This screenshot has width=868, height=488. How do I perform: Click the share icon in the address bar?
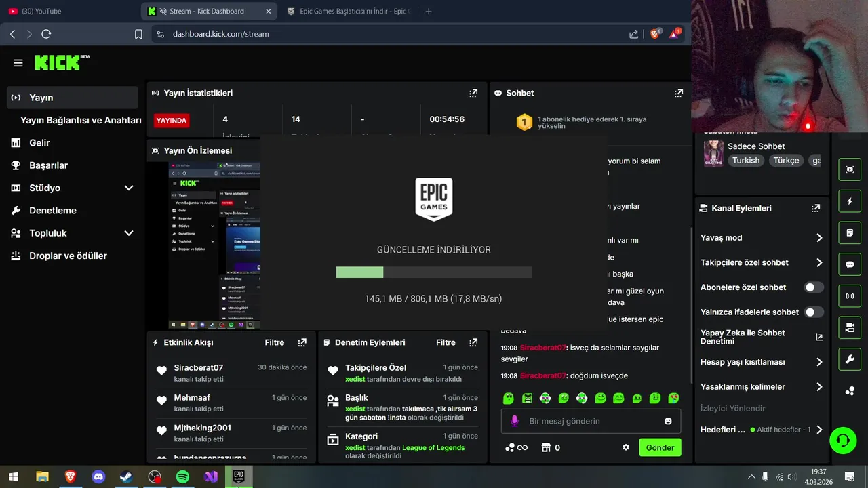(633, 34)
